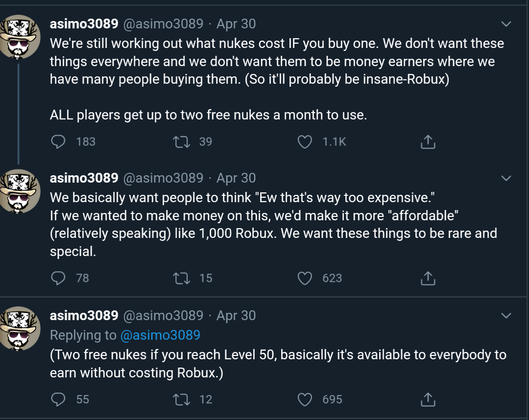Like the tweet with 695 likes

click(305, 399)
